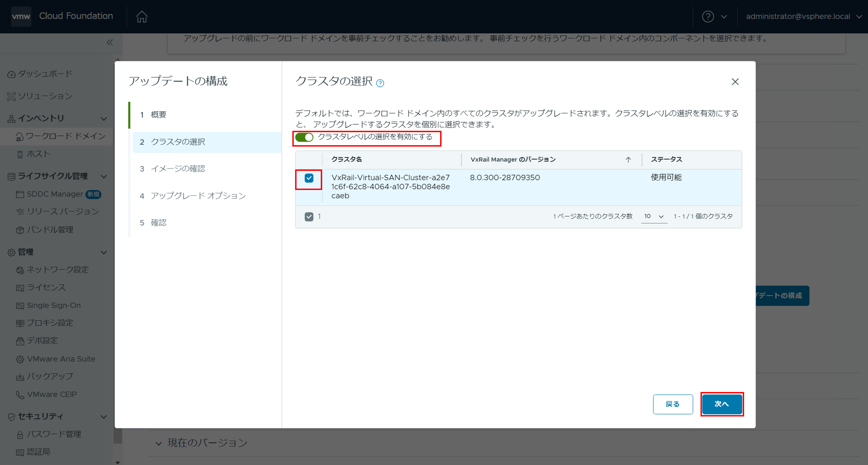Image resolution: width=868 pixels, height=465 pixels.
Task: Uncheck the VxRail-Virtual-SAN-Cluster row checkbox
Action: click(x=309, y=178)
